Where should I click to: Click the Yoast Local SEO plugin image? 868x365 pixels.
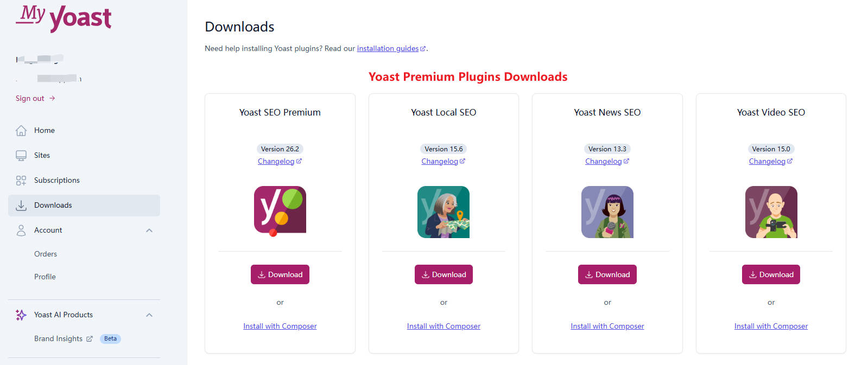coord(443,212)
